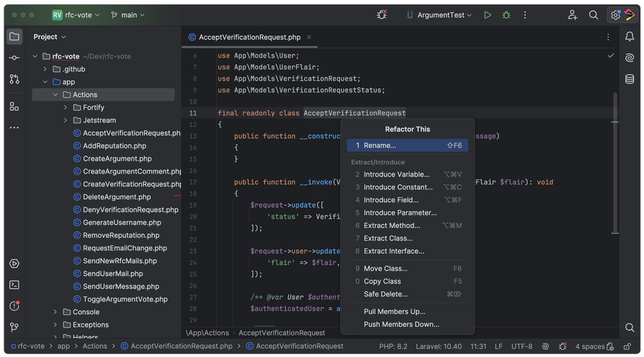Open the rfc-vote project selector dropdown
644x357 pixels.
tap(76, 15)
